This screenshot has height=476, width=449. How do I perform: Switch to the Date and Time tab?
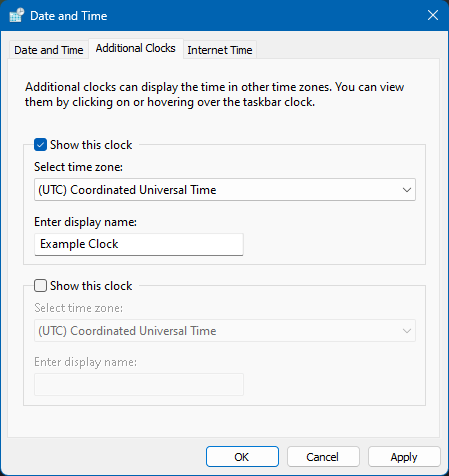tap(49, 50)
